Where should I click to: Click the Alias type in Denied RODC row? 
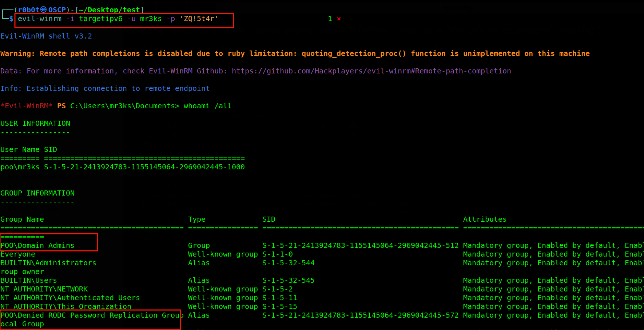coord(199,315)
